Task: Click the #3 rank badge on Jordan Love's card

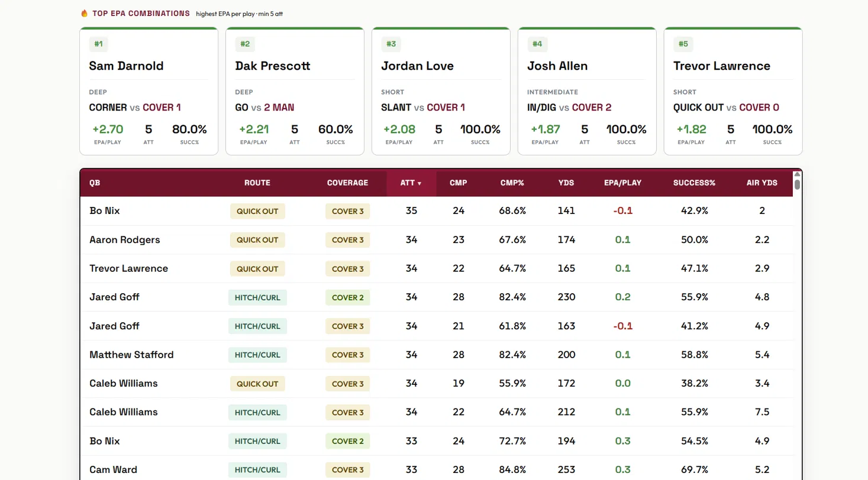Action: tap(391, 44)
